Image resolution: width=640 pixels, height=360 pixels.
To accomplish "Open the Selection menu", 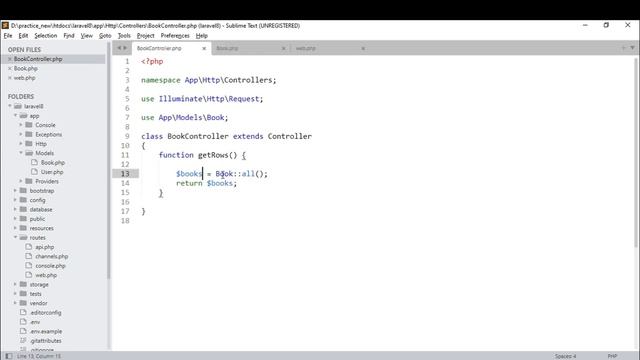I will pyautogui.click(x=46, y=36).
